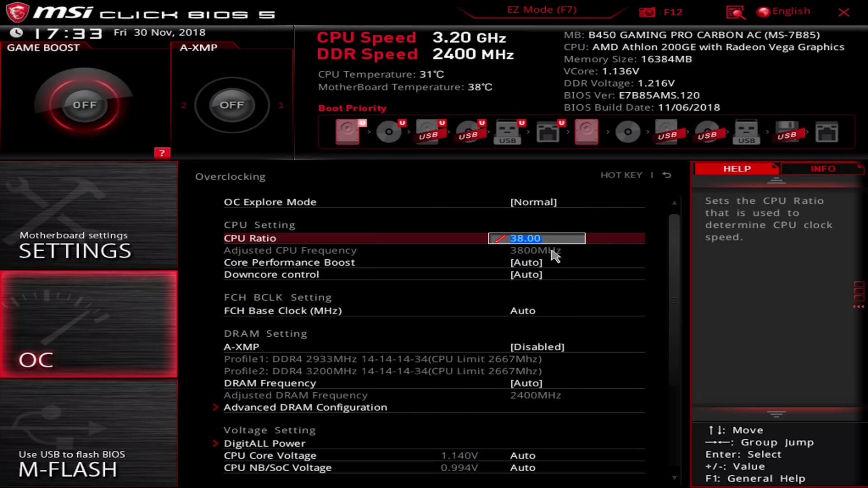Drag the BIOS settings scrollbar down

click(x=674, y=477)
